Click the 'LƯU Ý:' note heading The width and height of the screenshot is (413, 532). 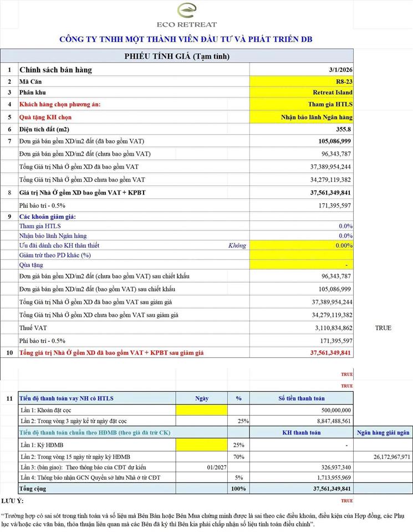[x=13, y=501]
